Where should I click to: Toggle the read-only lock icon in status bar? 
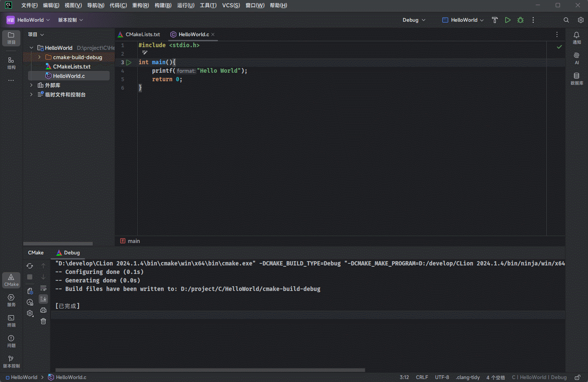pyautogui.click(x=577, y=377)
